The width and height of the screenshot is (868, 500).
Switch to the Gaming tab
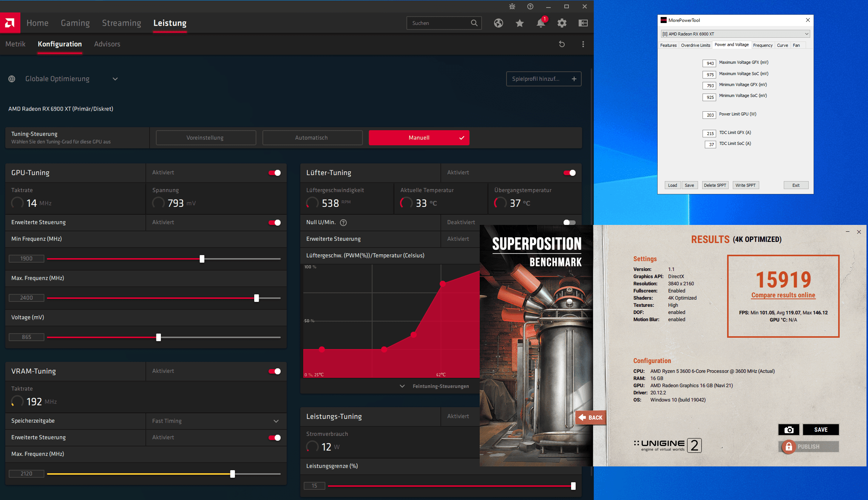pyautogui.click(x=75, y=23)
